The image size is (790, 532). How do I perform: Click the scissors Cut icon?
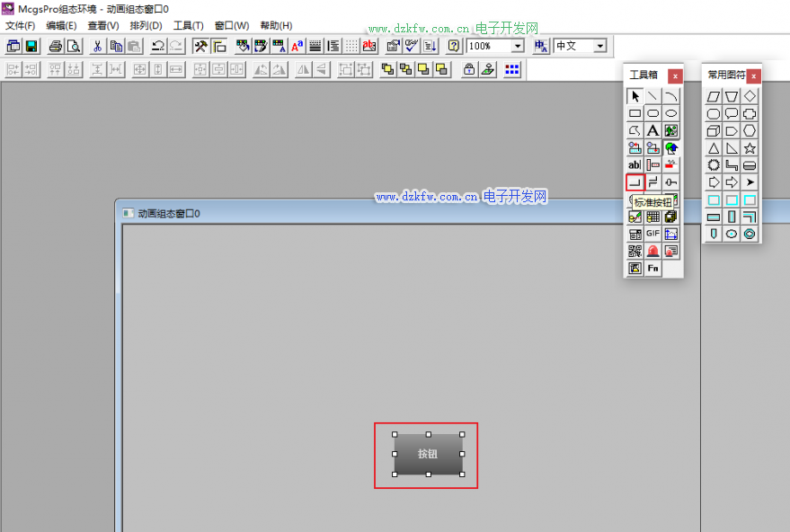[x=97, y=46]
